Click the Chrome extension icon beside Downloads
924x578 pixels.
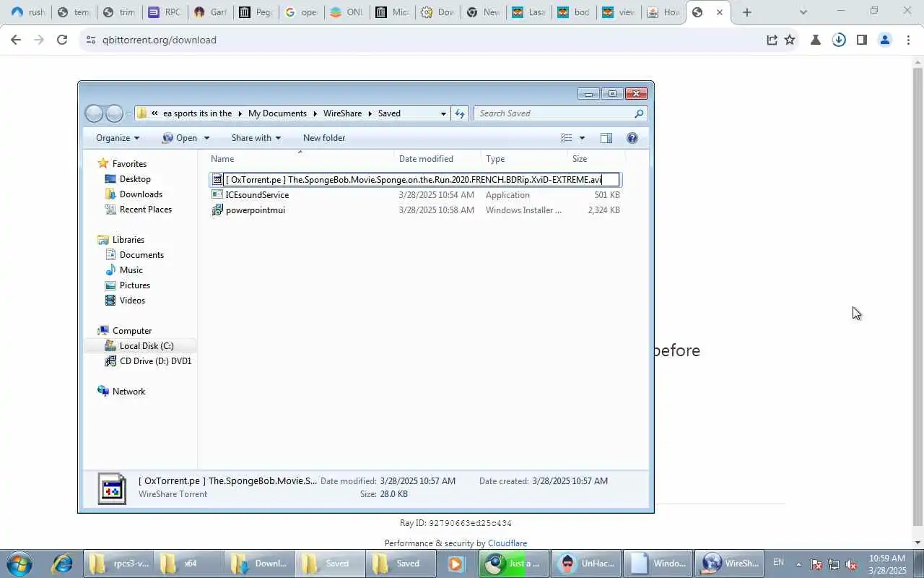coord(816,40)
